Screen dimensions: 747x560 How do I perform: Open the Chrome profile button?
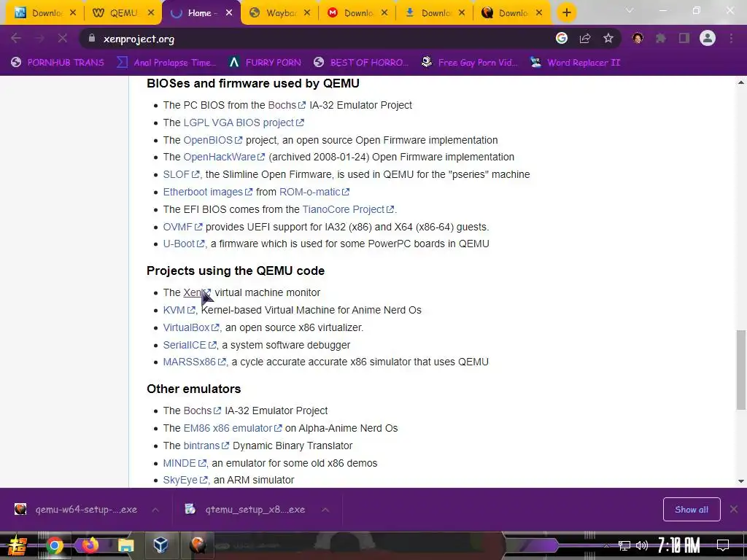(x=708, y=38)
